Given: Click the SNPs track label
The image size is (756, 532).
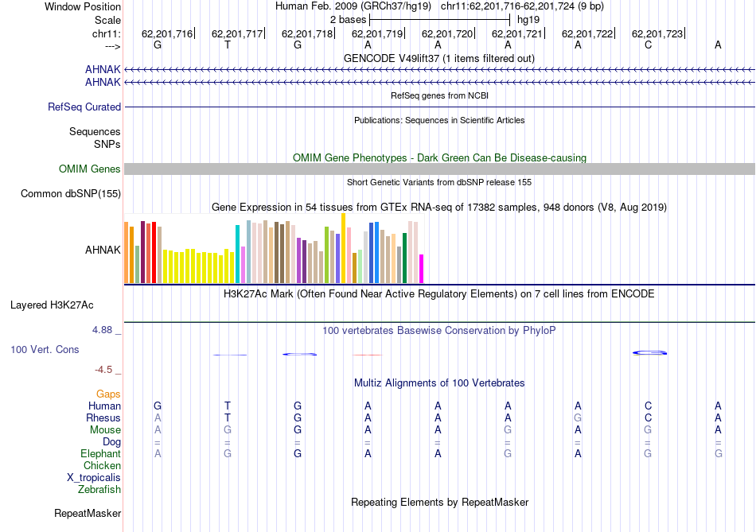Looking at the screenshot, I should point(107,144).
